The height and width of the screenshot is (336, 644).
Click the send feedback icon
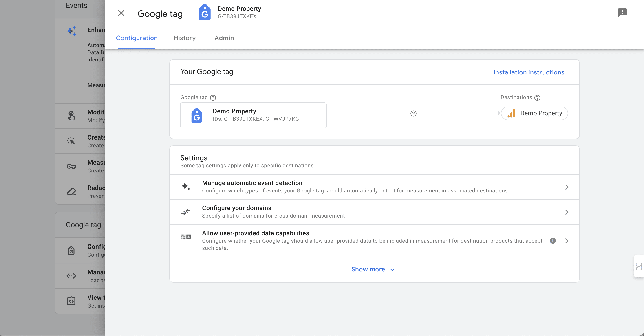pyautogui.click(x=622, y=13)
